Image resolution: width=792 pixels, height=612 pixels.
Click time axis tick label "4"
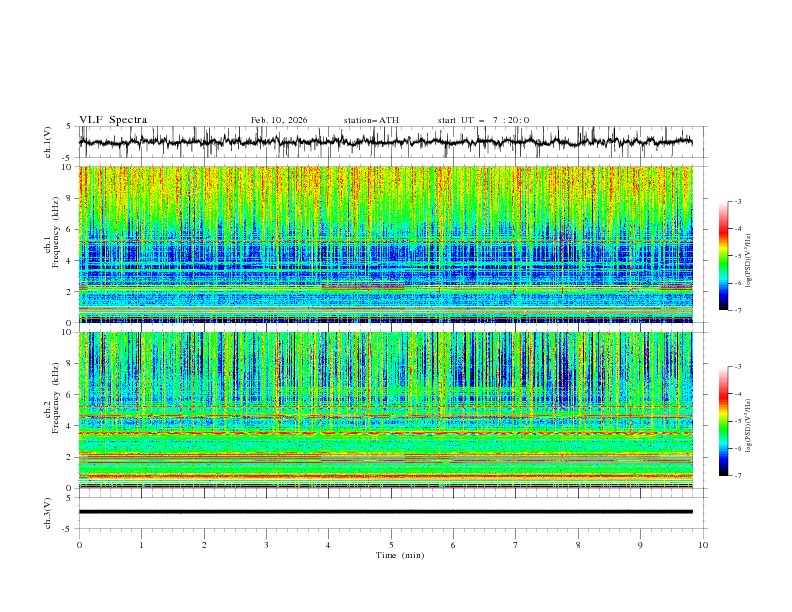click(329, 545)
